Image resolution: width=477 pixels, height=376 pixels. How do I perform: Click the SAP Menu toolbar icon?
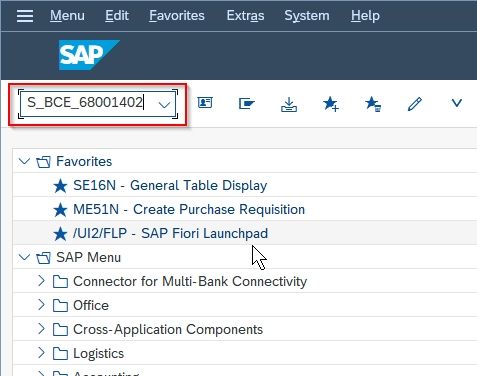247,104
